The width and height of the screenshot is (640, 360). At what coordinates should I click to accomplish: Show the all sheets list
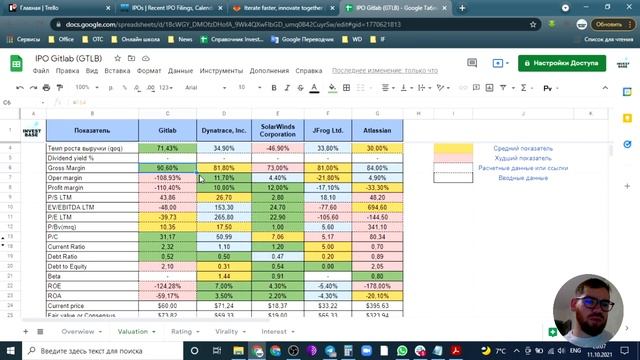point(40,331)
